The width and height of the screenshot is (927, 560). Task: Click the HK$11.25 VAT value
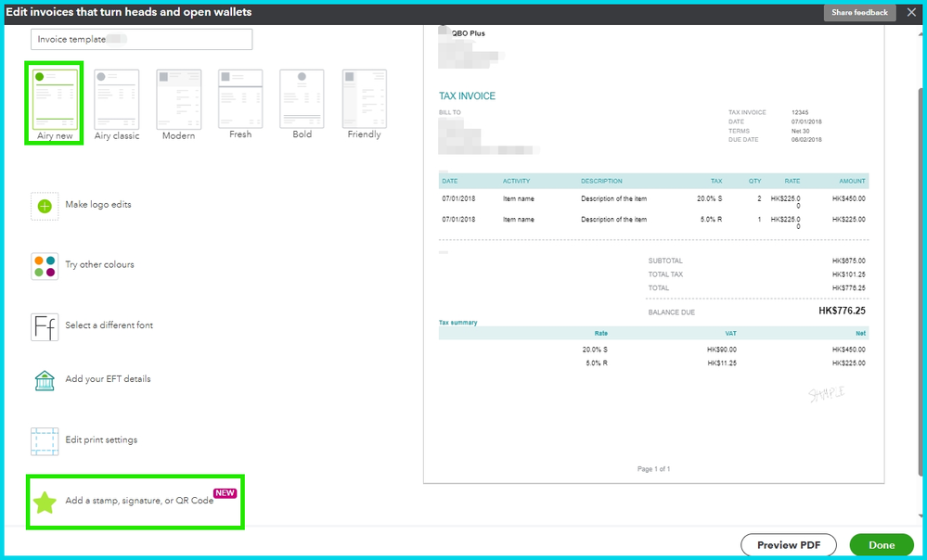click(x=722, y=363)
